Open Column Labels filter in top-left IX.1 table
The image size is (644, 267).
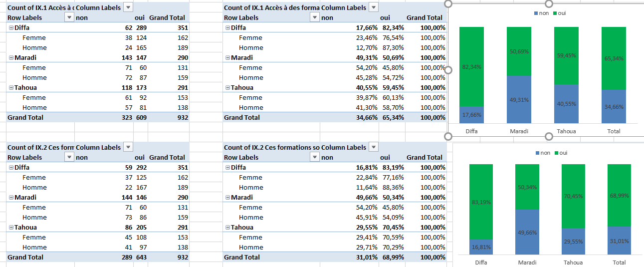click(x=128, y=7)
